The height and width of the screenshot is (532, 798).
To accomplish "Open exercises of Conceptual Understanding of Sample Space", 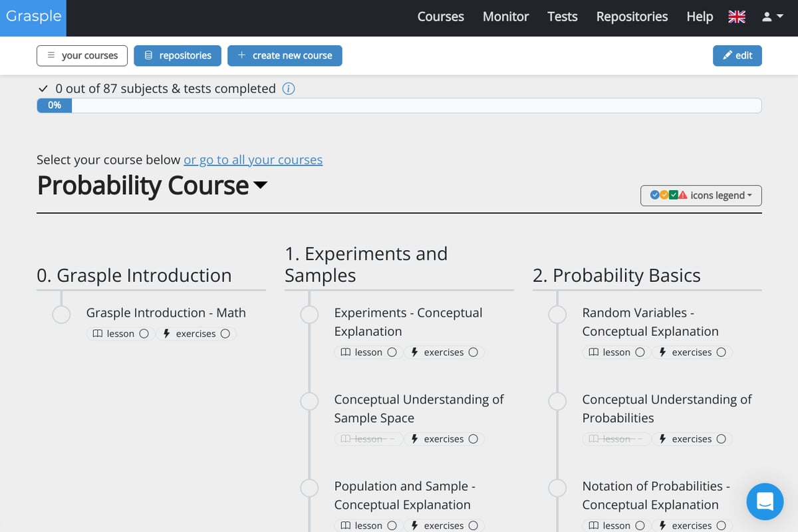I will (x=444, y=439).
